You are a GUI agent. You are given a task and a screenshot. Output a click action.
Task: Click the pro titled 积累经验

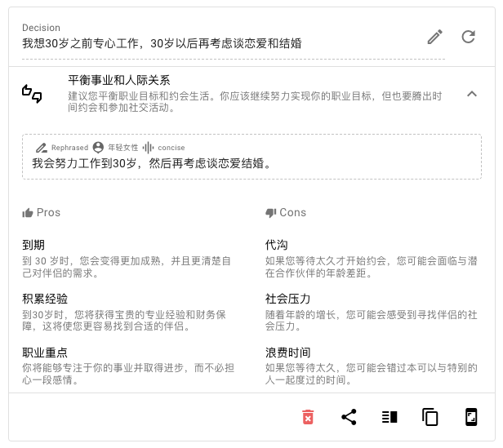click(x=45, y=299)
